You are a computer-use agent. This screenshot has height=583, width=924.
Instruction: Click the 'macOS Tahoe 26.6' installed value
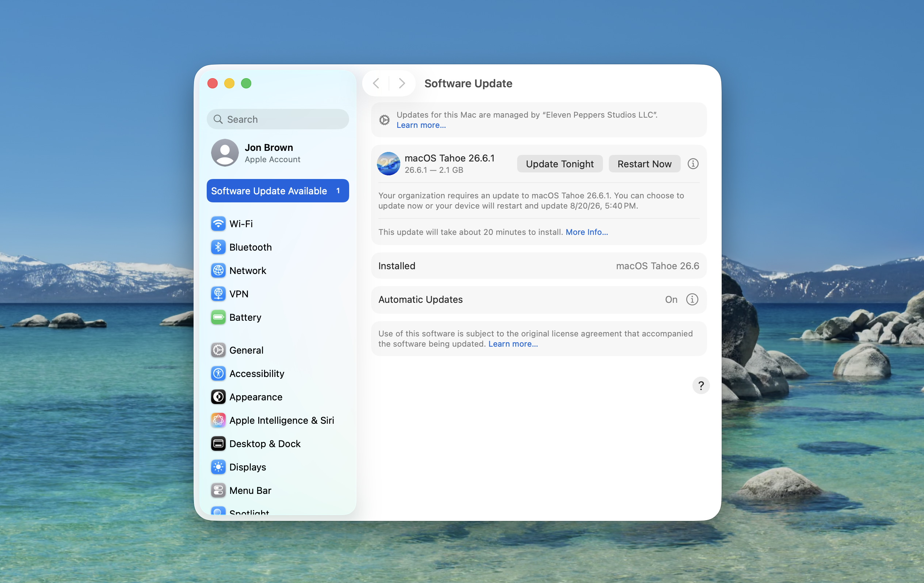(657, 266)
